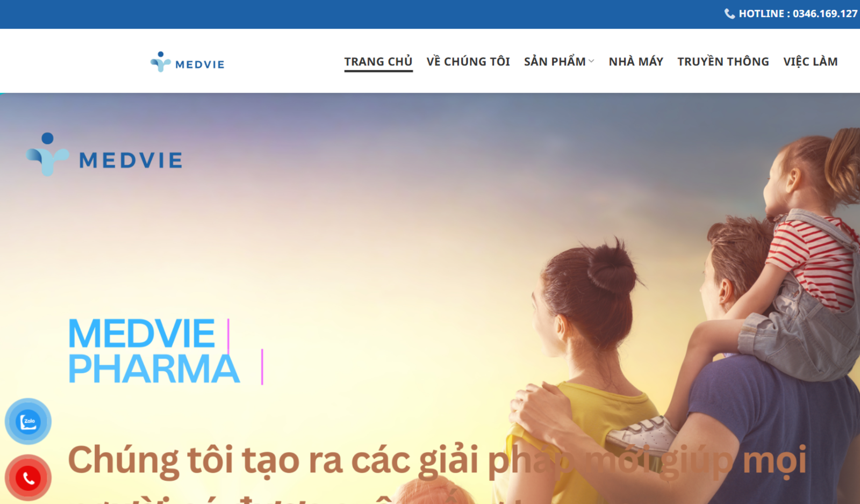Click the phone icon beside HOTLINE
This screenshot has height=504, width=860.
point(729,14)
